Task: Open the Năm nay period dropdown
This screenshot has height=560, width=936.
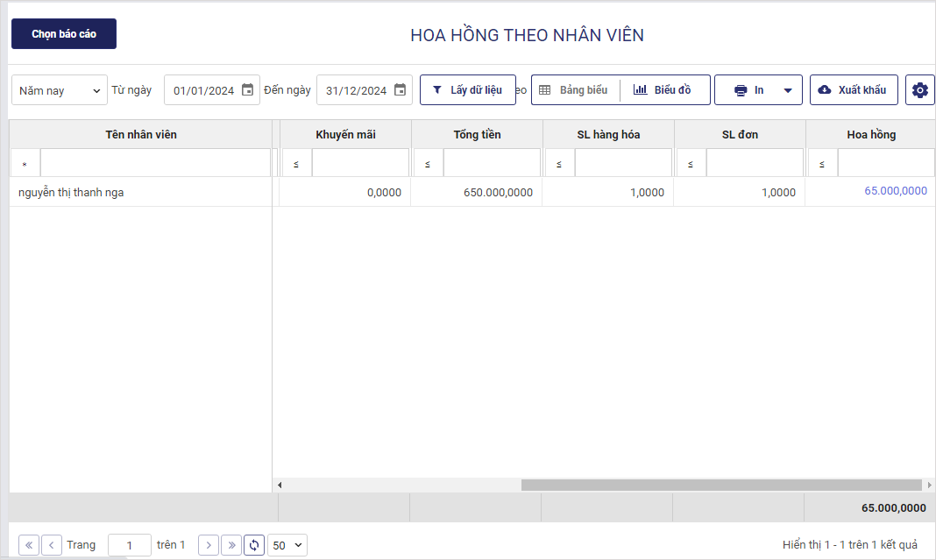Action: click(x=60, y=90)
